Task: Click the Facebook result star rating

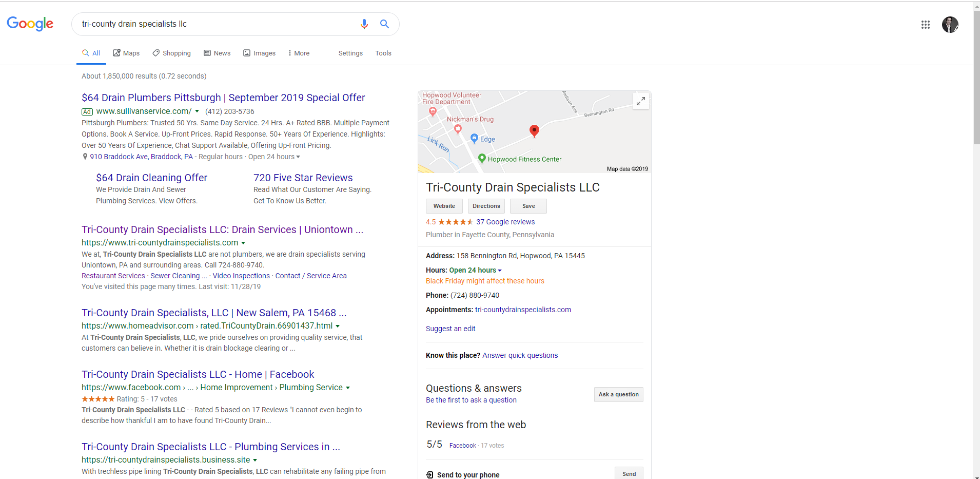Action: (98, 399)
